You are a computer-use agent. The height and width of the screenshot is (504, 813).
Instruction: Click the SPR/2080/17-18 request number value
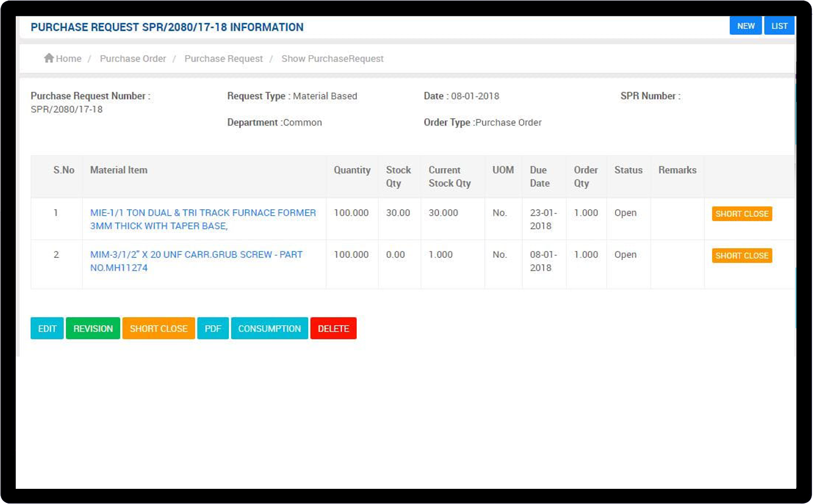pyautogui.click(x=67, y=109)
